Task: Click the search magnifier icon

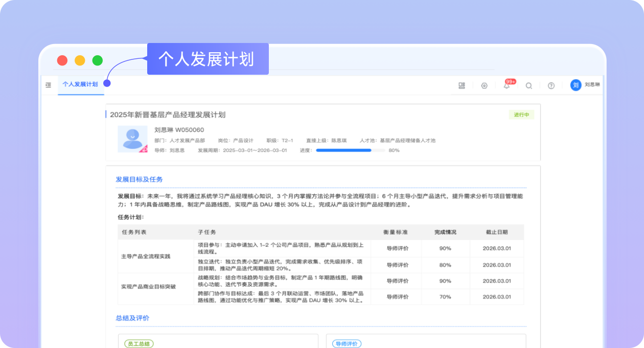Action: 529,85
